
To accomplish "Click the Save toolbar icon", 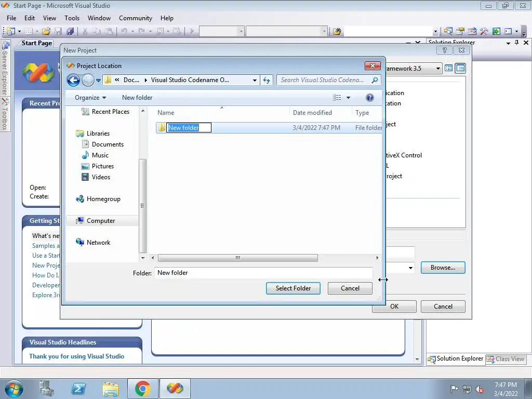I will pos(58,31).
